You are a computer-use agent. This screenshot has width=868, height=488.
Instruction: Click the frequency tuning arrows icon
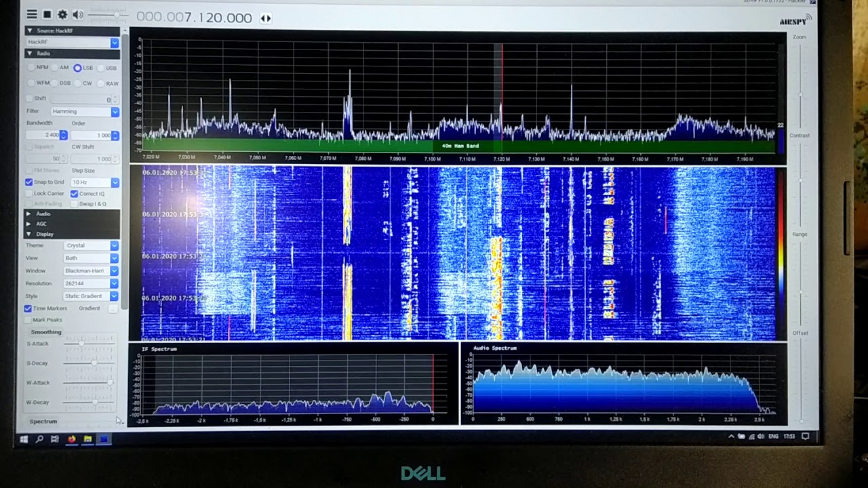[x=266, y=18]
